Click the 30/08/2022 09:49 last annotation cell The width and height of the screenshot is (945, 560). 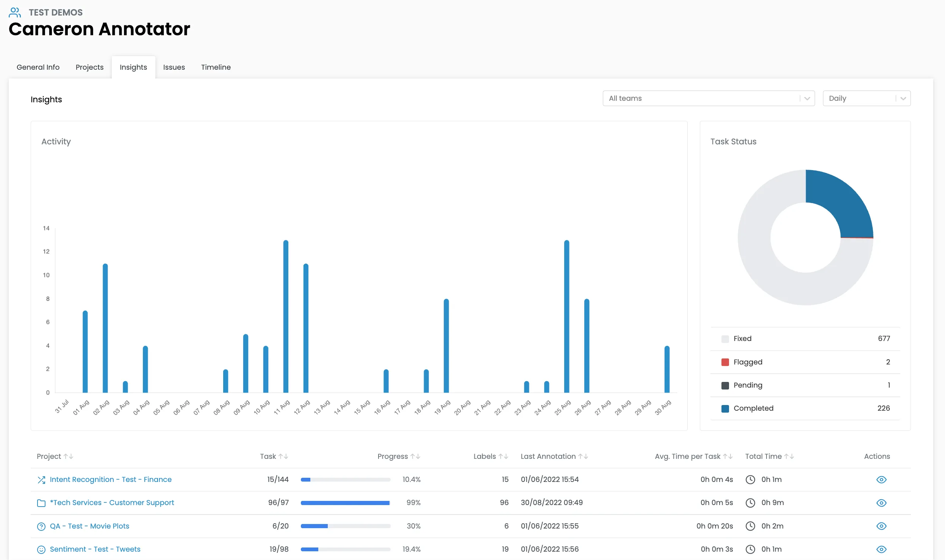(552, 502)
